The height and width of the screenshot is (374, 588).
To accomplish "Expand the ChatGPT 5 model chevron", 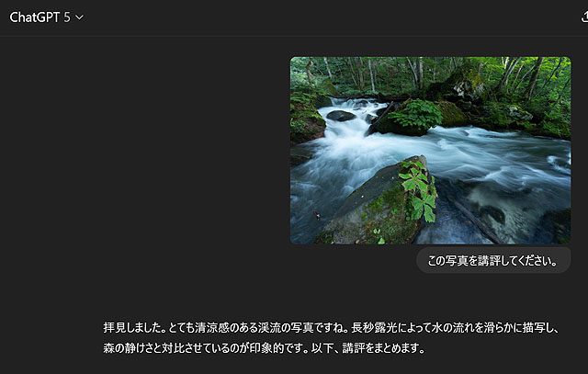I will point(80,17).
